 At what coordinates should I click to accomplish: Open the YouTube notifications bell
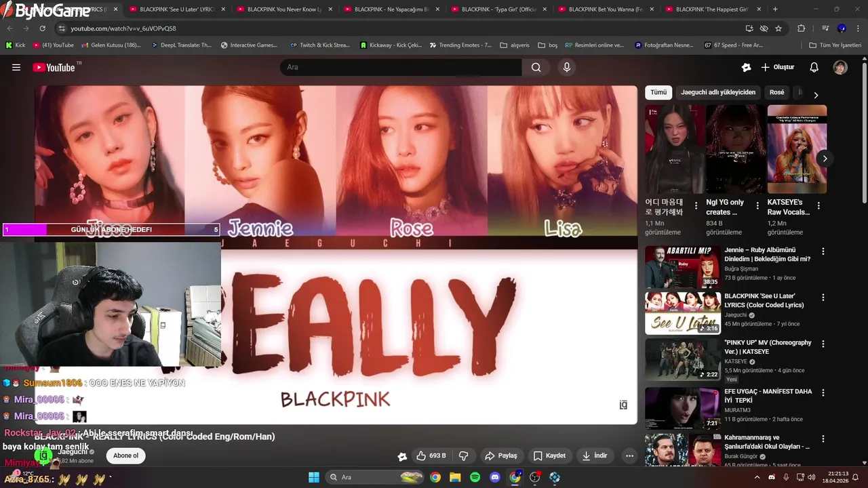(814, 67)
